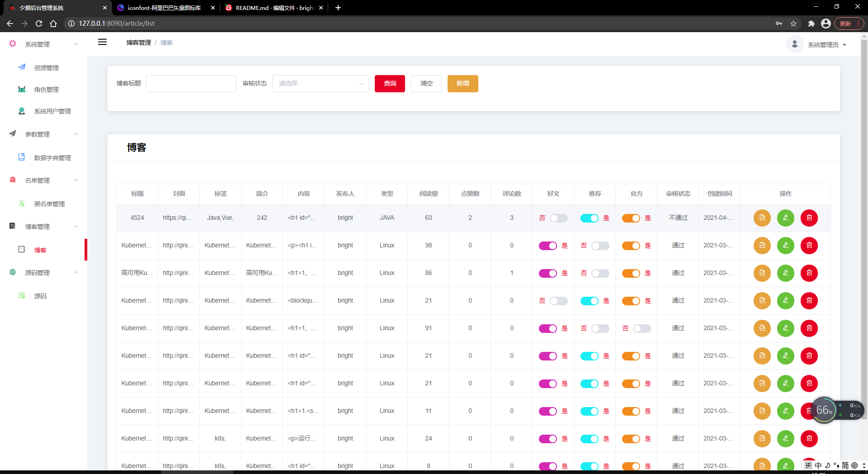
Task: Click the orange 新增 add button
Action: 463,84
